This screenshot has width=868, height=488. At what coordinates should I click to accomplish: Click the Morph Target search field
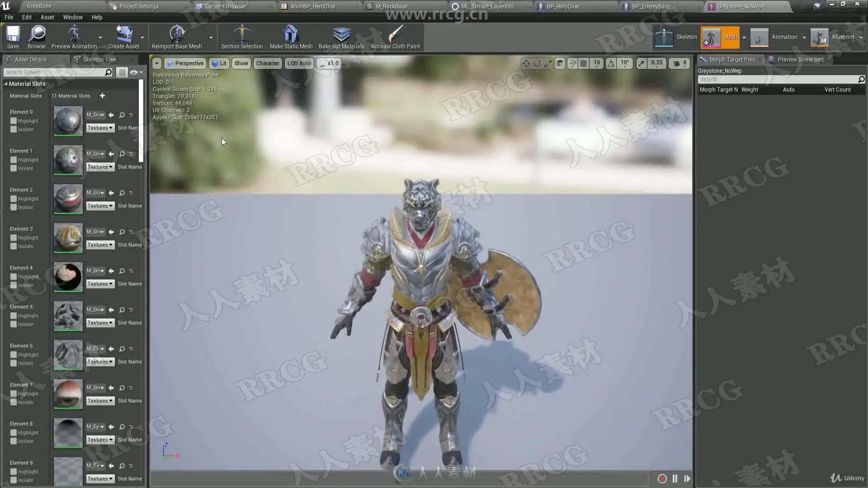pos(778,79)
